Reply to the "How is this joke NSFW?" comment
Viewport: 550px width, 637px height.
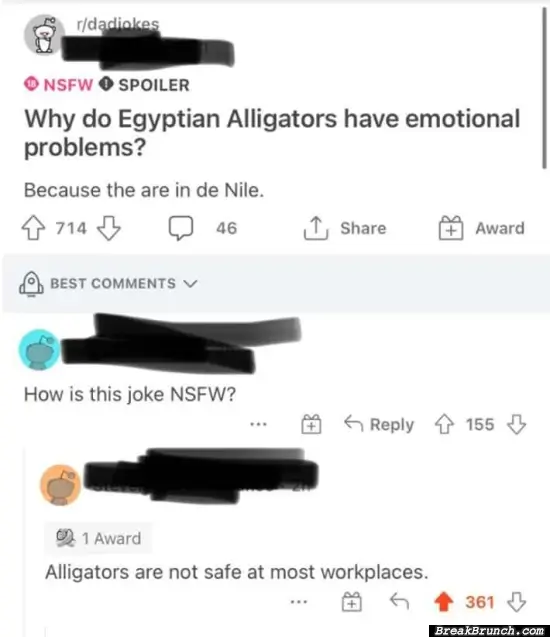coord(379,424)
